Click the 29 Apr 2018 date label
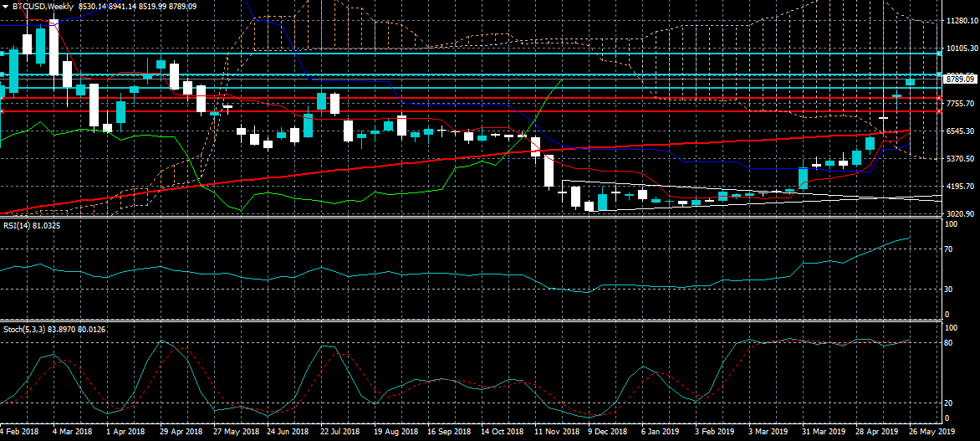The width and height of the screenshot is (980, 441). click(181, 432)
